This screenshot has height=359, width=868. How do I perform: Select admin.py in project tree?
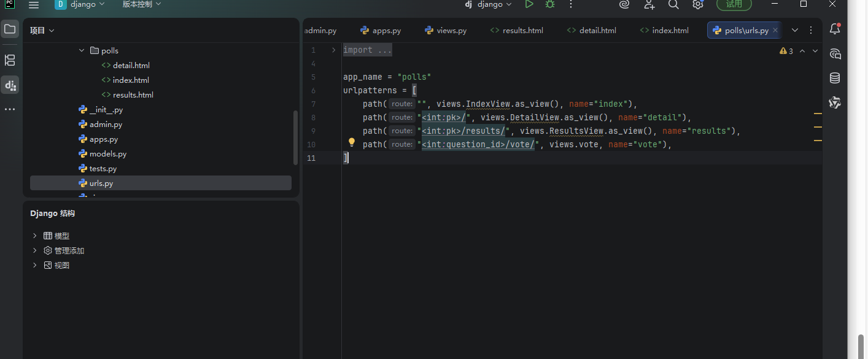click(106, 125)
